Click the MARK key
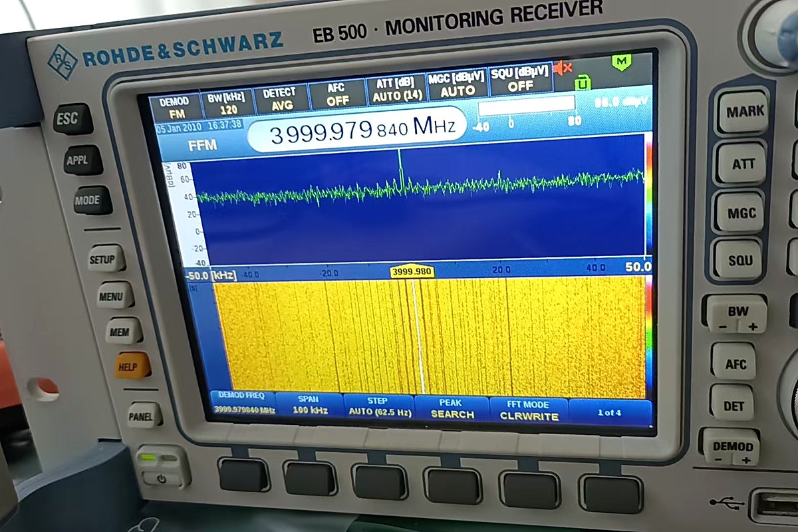The image size is (798, 532). pyautogui.click(x=744, y=111)
